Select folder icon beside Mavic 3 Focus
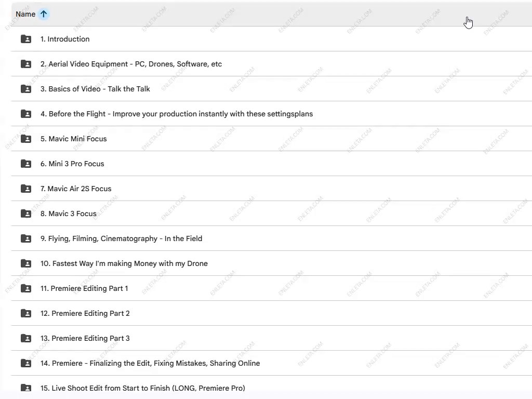 tap(26, 214)
